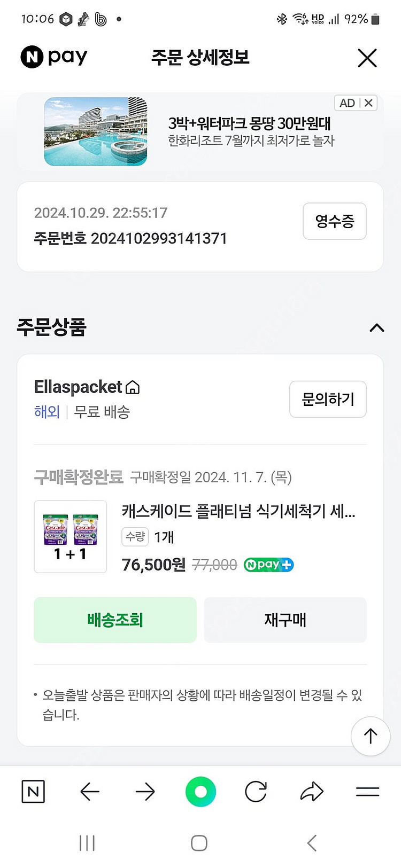Tap the N Pay plus badge
The height and width of the screenshot is (868, 401).
268,565
